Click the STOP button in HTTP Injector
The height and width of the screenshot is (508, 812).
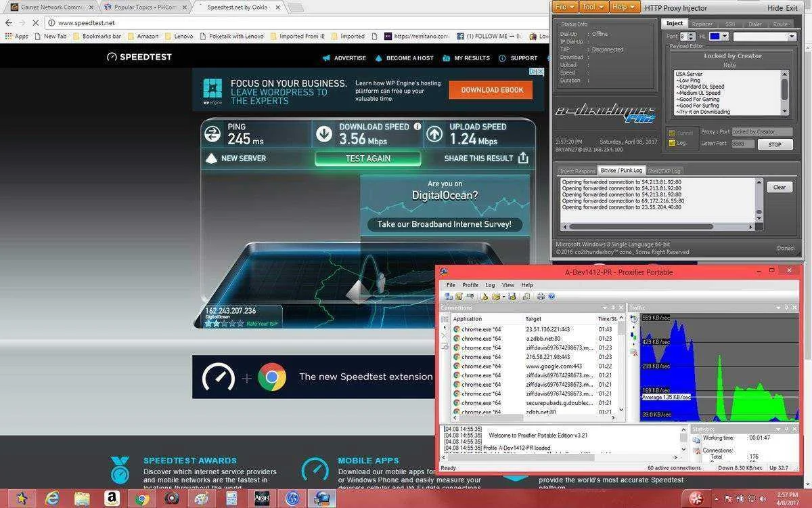[775, 144]
